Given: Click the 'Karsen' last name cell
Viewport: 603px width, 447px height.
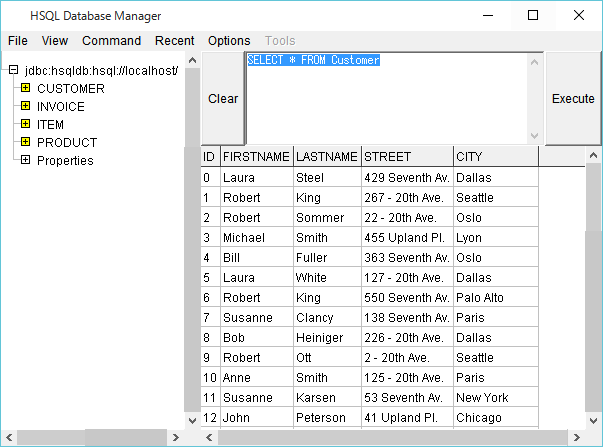Looking at the screenshot, I should 327,397.
